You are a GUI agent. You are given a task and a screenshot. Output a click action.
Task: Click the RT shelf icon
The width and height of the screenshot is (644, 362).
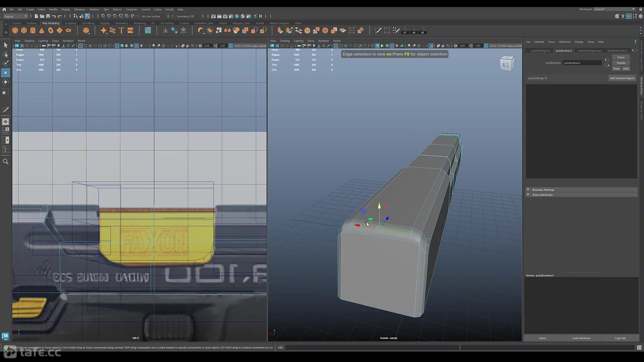pyautogui.click(x=423, y=31)
